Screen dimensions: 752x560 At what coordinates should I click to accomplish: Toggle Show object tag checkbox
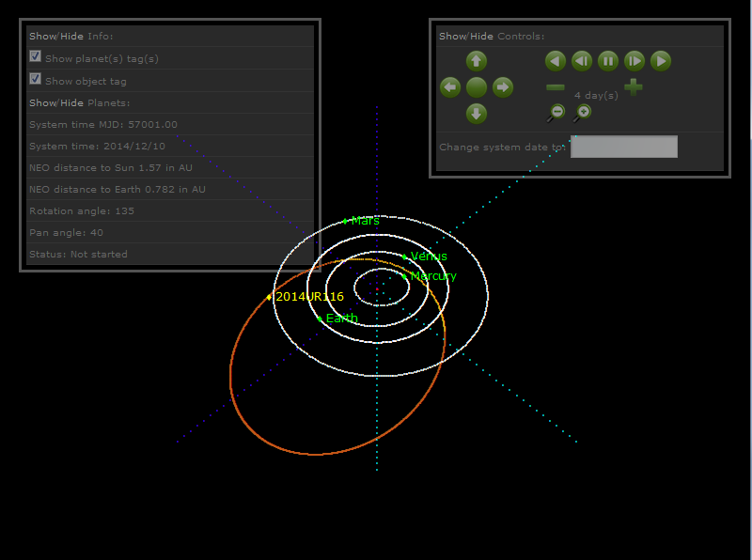35,79
